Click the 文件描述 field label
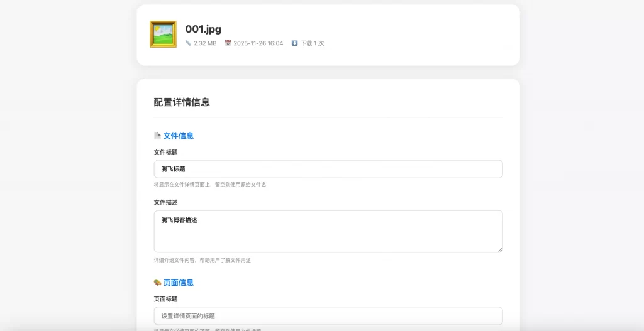644x331 pixels. point(166,202)
